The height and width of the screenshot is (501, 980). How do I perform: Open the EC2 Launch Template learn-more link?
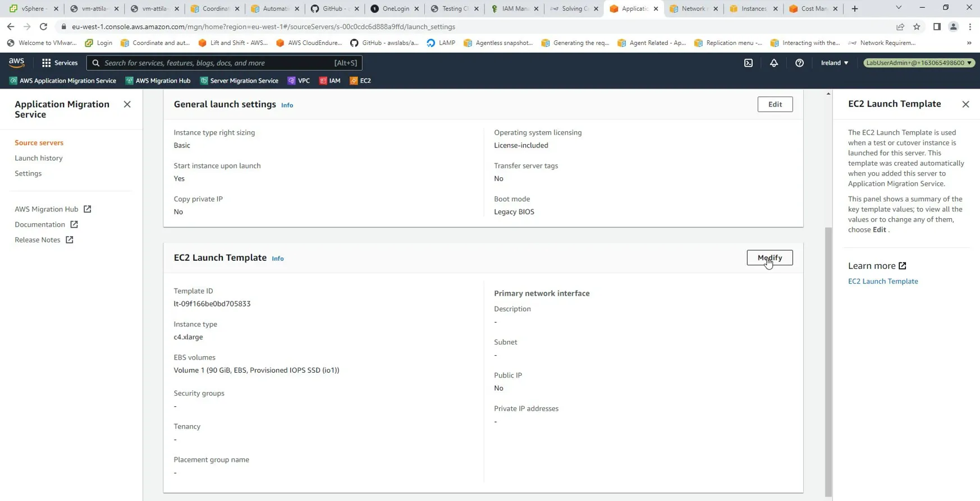(883, 281)
